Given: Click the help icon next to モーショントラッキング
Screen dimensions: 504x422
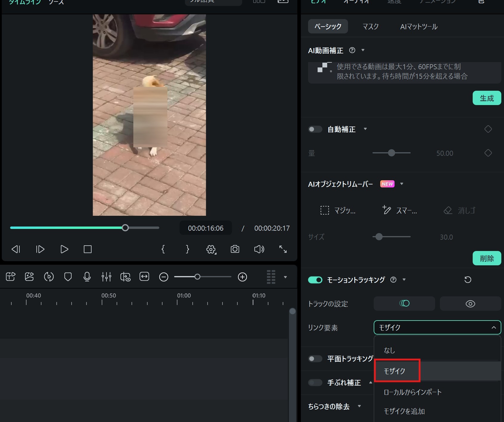Looking at the screenshot, I should point(393,280).
